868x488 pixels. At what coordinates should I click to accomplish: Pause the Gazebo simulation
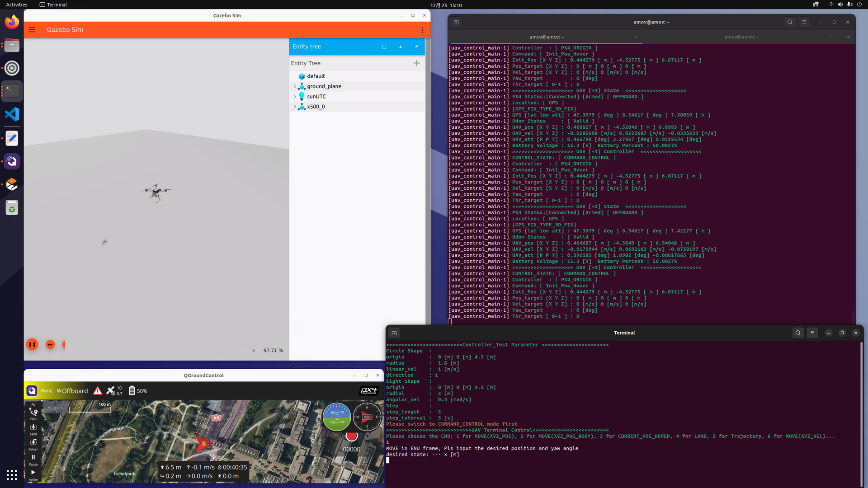32,345
